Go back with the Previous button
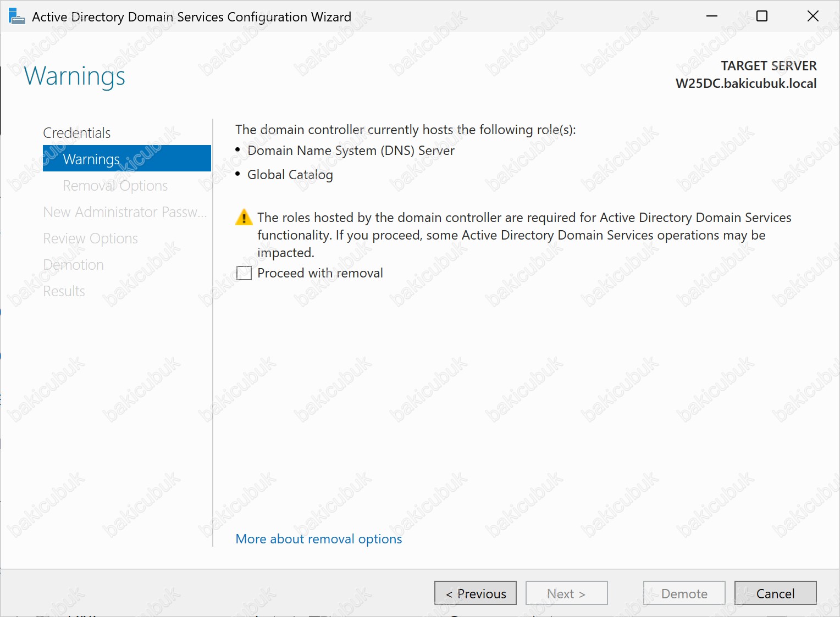The image size is (840, 617). tap(476, 593)
